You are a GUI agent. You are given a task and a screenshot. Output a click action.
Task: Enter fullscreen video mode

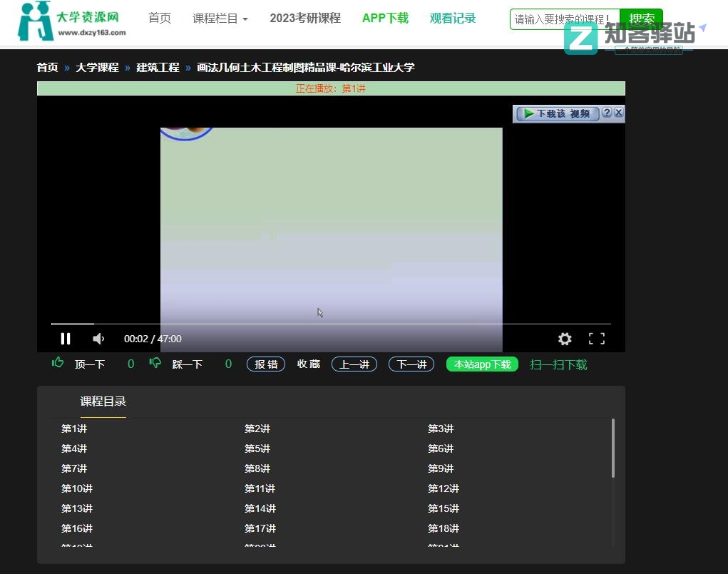pos(596,339)
